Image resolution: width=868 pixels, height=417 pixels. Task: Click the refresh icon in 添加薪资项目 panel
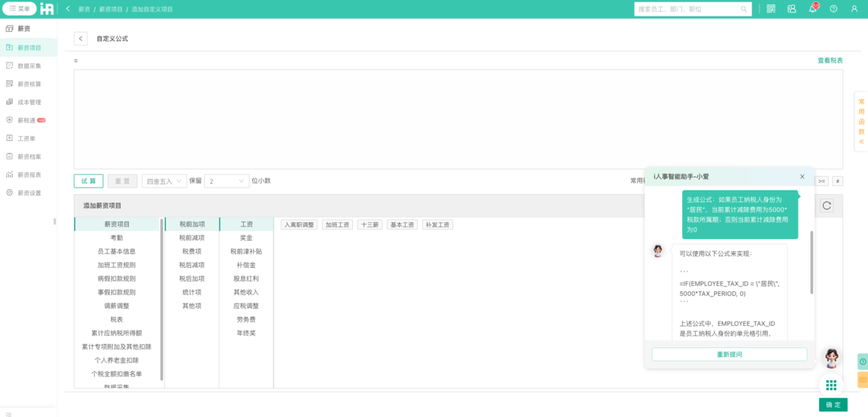(x=827, y=206)
